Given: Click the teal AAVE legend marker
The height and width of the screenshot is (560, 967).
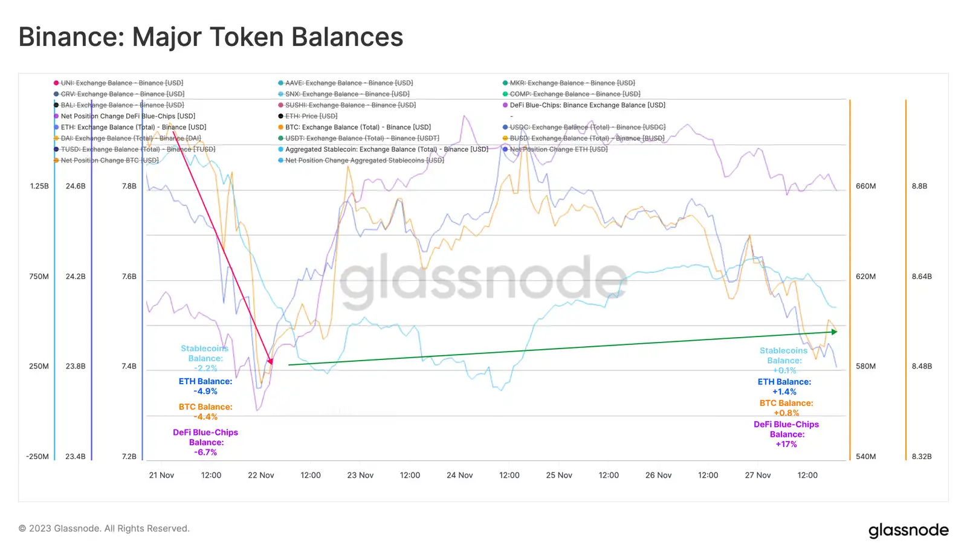Looking at the screenshot, I should [280, 83].
